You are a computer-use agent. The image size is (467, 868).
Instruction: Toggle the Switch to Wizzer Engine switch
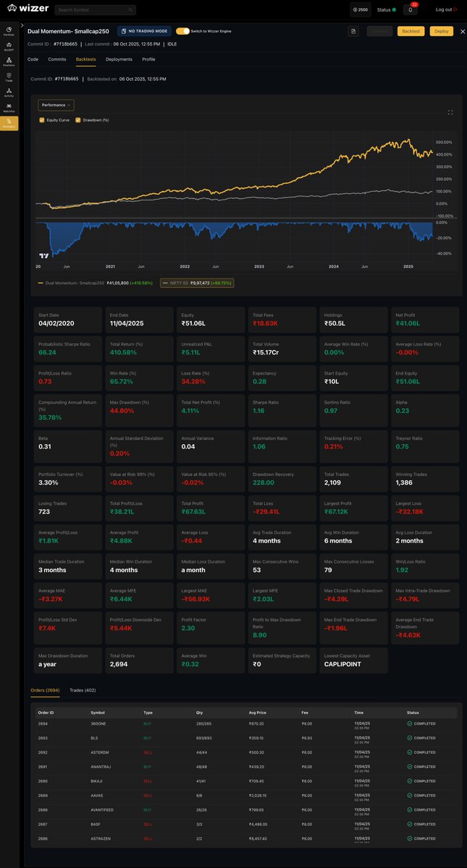[x=182, y=31]
